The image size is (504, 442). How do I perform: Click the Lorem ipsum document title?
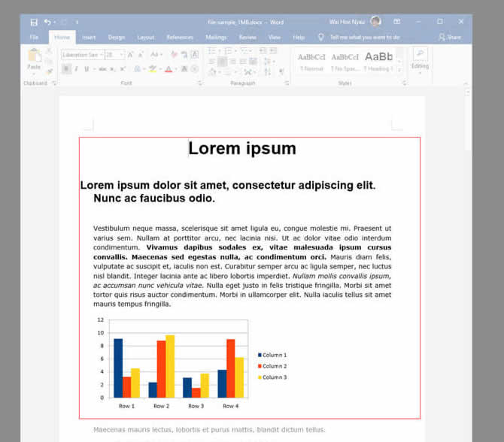click(242, 148)
